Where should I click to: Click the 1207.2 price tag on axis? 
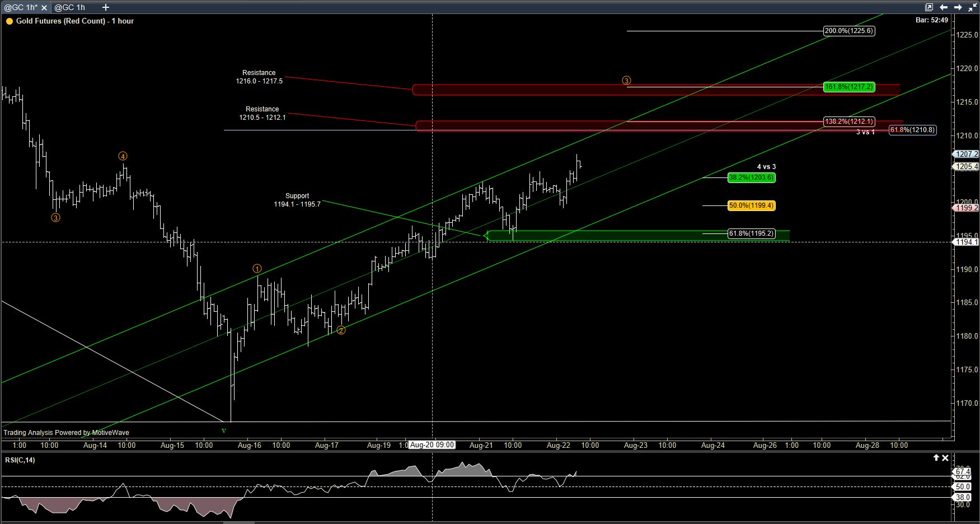tap(967, 154)
